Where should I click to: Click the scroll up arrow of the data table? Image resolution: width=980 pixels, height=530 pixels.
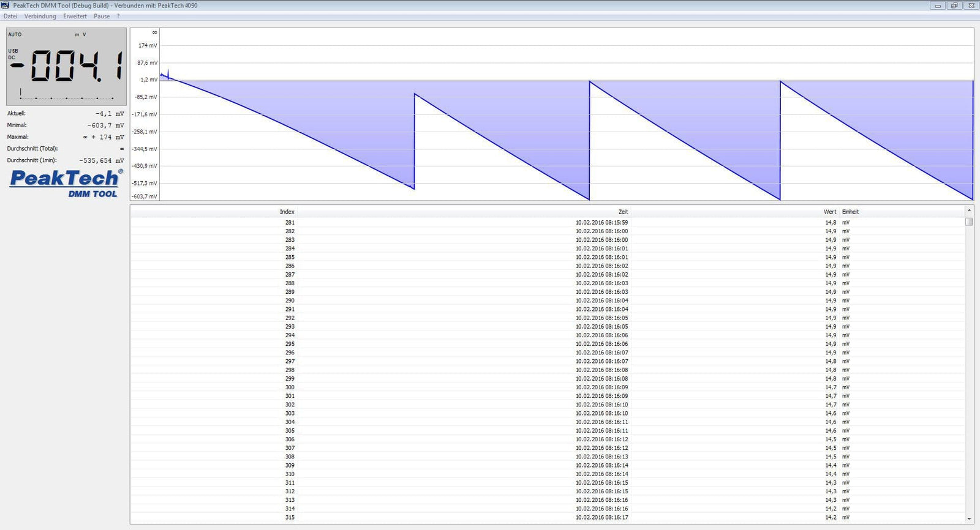coord(969,211)
